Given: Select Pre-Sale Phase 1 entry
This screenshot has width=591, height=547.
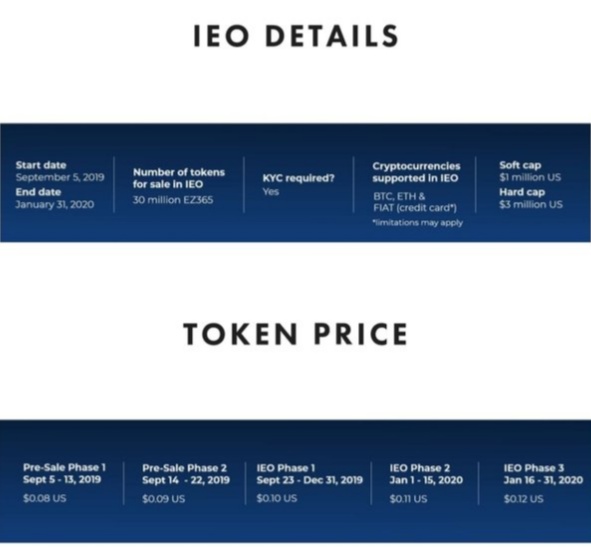Looking at the screenshot, I should point(64,473).
